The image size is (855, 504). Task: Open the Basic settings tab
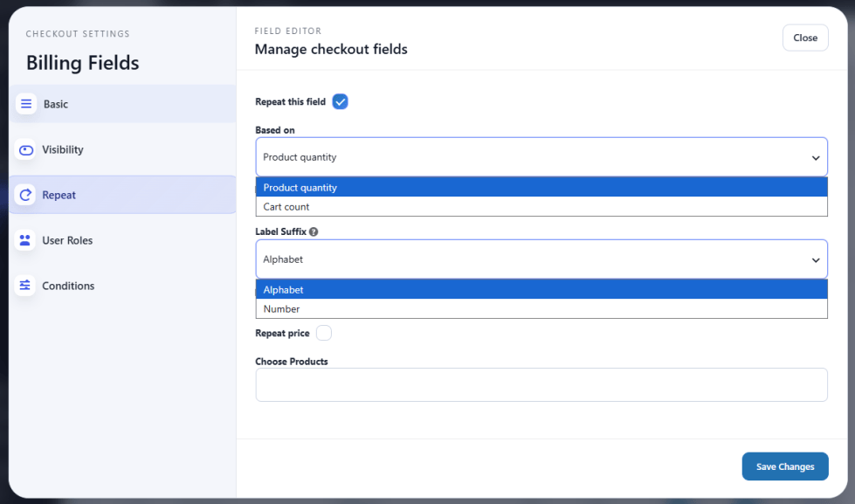pyautogui.click(x=122, y=104)
